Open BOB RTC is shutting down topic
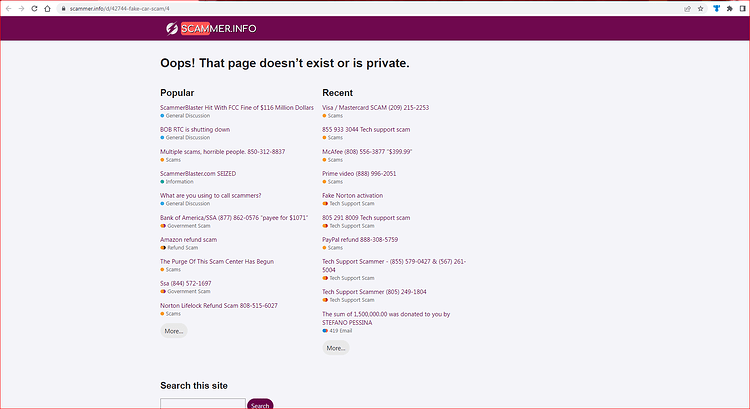Image resolution: width=750 pixels, height=409 pixels. [195, 130]
